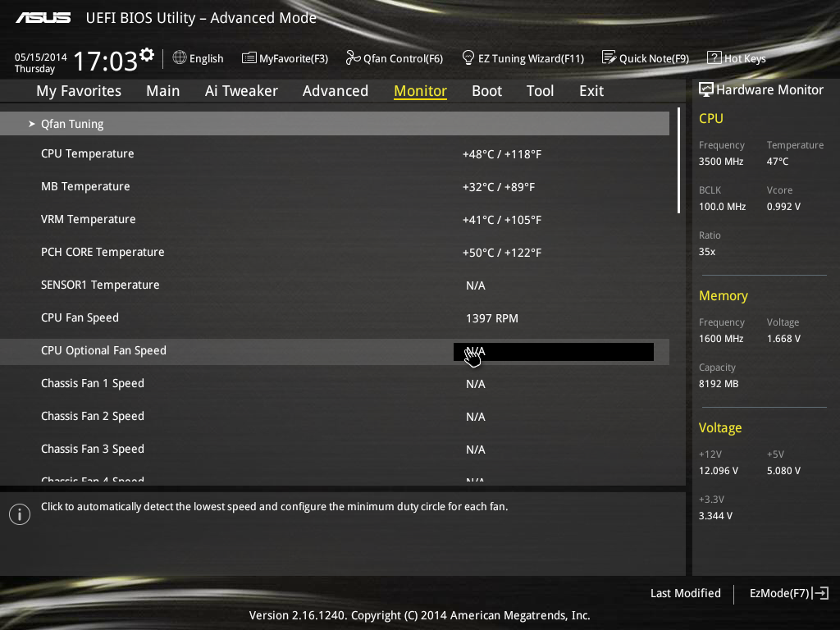Click the 17:03 clock time
This screenshot has width=840, height=630.
click(105, 62)
